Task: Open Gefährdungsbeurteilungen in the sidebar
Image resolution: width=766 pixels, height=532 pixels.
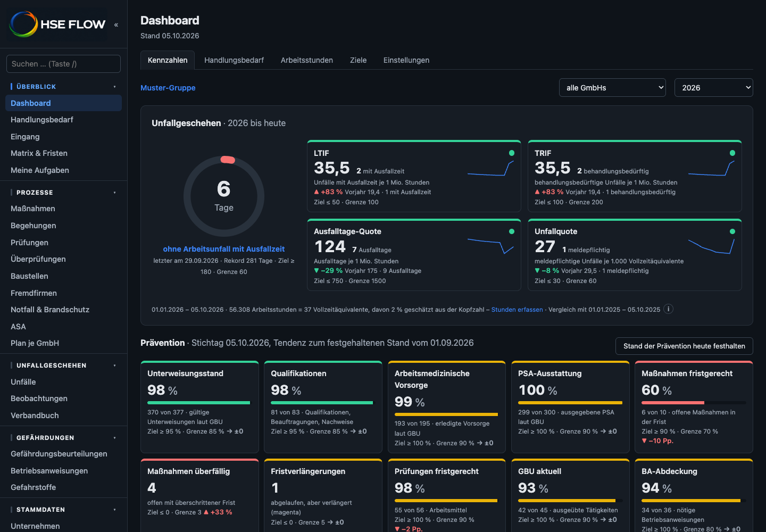Action: [x=63, y=454]
